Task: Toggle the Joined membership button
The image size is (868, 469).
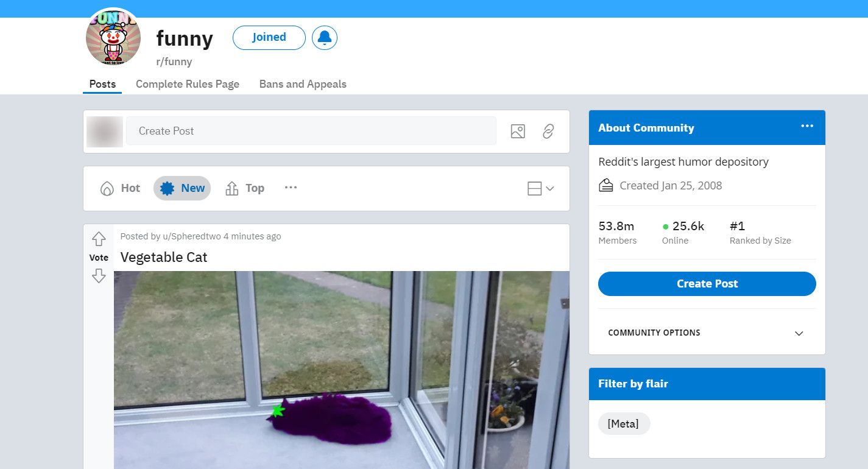Action: coord(269,37)
